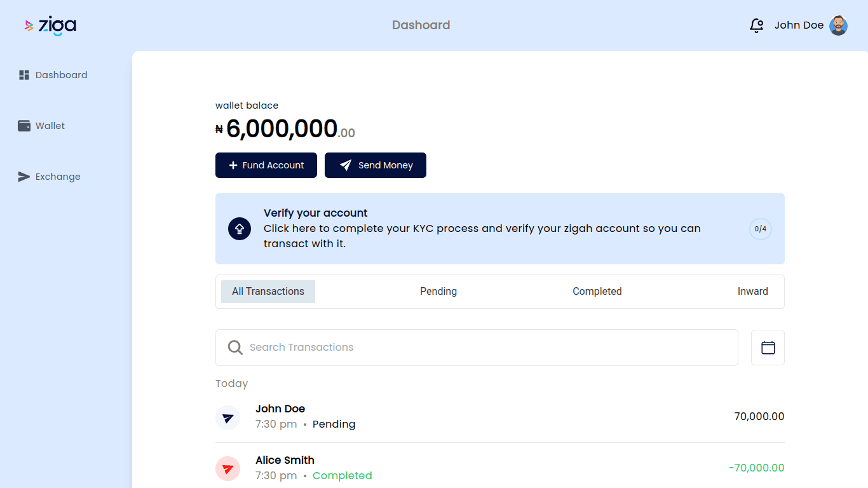Switch to the Pending tab
Image resolution: width=868 pixels, height=488 pixels.
coord(438,292)
